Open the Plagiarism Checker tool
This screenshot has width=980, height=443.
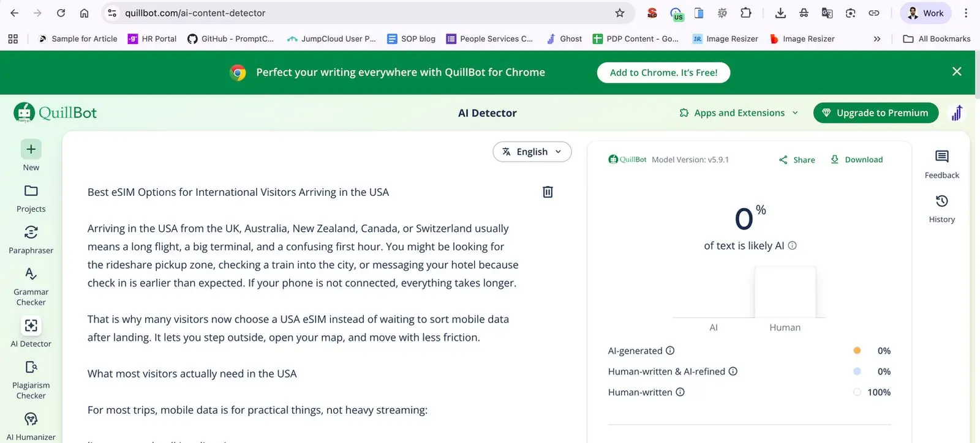31,367
